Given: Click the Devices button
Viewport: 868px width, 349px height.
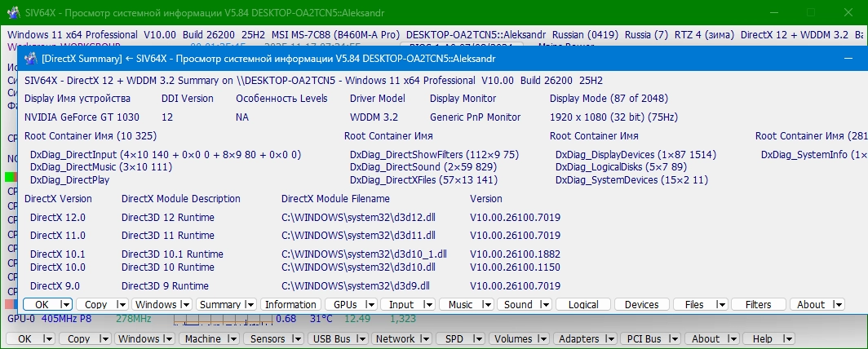Looking at the screenshot, I should (x=641, y=304).
